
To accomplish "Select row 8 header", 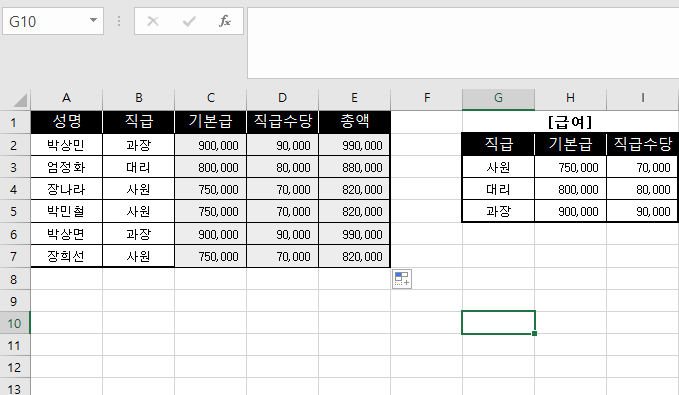I will click(x=15, y=279).
